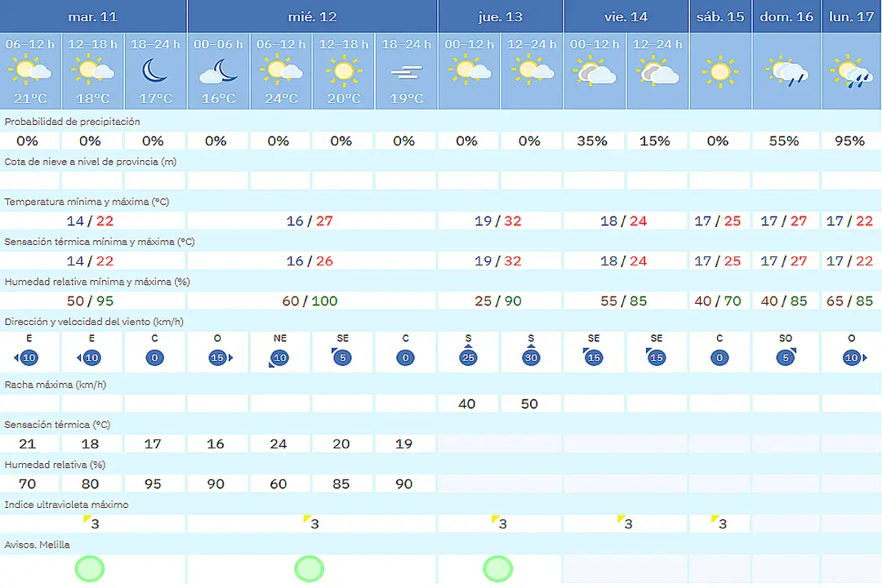This screenshot has width=882, height=588.
Task: Click the fog icon for mié. 12 18–24 h
Action: pos(406,73)
